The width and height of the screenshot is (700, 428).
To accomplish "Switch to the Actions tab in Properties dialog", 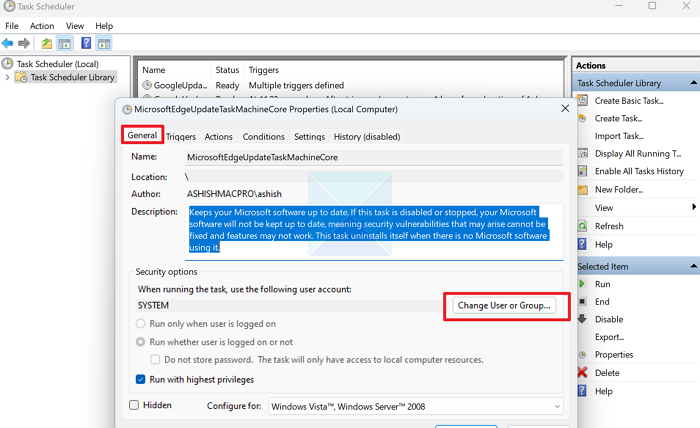I will click(x=218, y=137).
